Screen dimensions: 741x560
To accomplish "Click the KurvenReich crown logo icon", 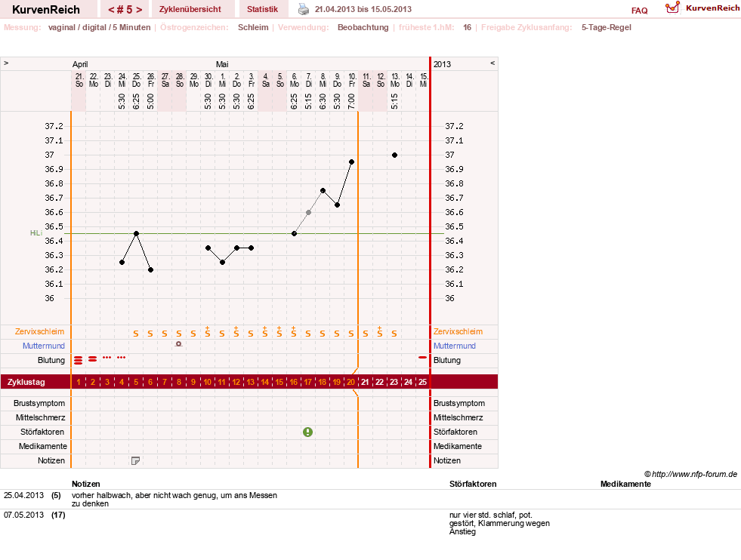I will click(672, 8).
